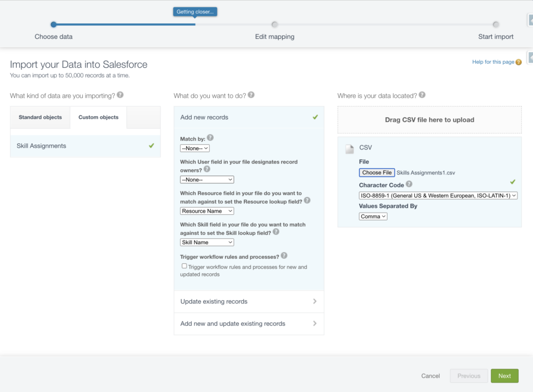
Task: Click the Choose File button
Action: (376, 173)
